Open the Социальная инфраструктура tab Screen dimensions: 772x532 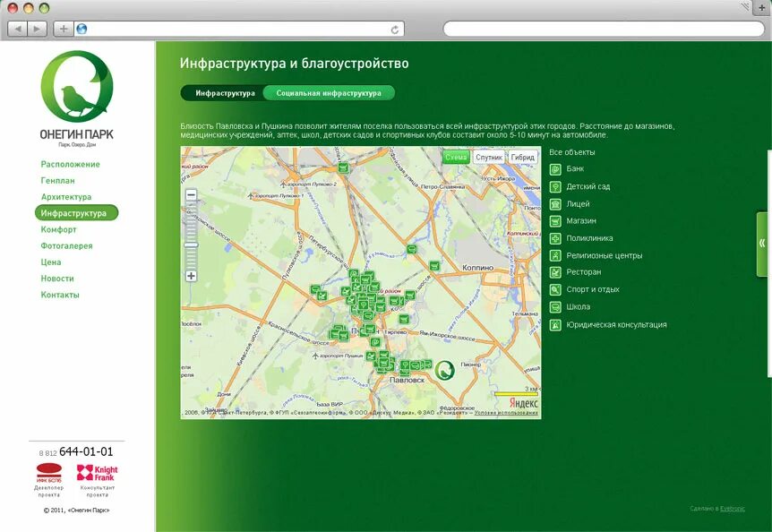point(329,93)
